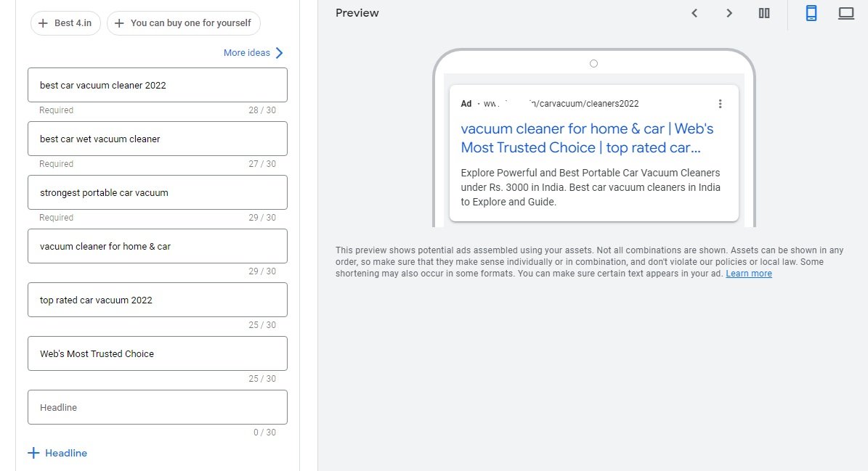Viewport: 868px width, 471px height.
Task: Click the ad preview headline link
Action: [587, 138]
